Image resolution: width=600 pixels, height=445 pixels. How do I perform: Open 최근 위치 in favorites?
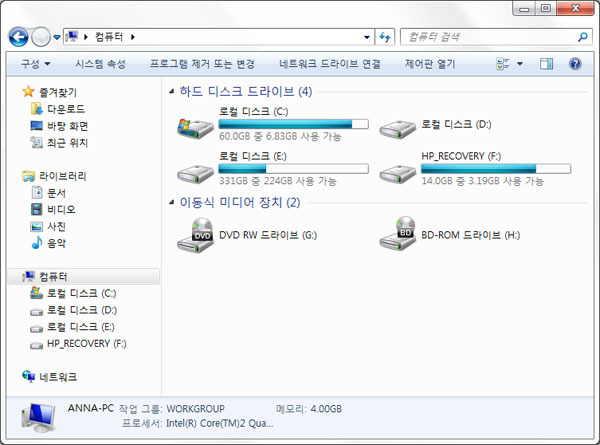tap(67, 143)
